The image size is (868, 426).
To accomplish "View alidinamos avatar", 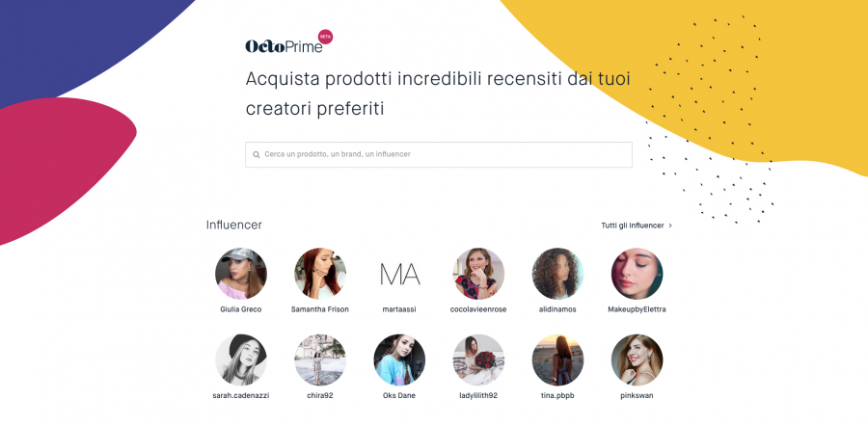I will pos(557,274).
